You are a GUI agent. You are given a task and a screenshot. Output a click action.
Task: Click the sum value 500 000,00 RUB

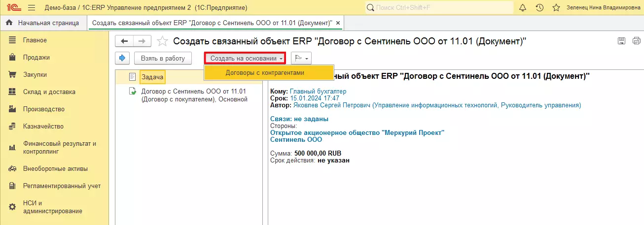pos(318,153)
